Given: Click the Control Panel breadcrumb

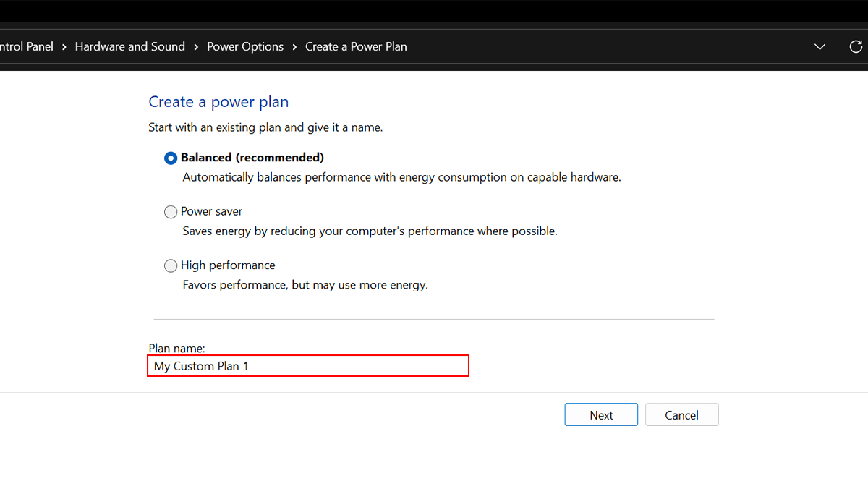Looking at the screenshot, I should coord(26,46).
